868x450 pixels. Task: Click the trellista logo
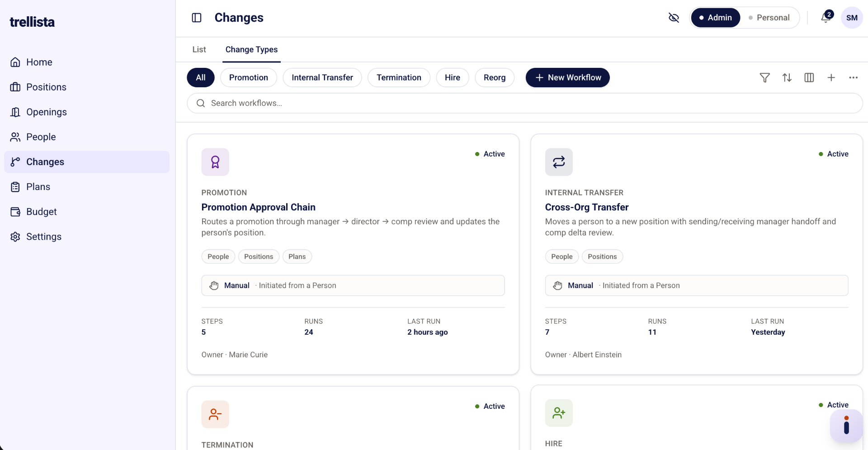pos(32,22)
